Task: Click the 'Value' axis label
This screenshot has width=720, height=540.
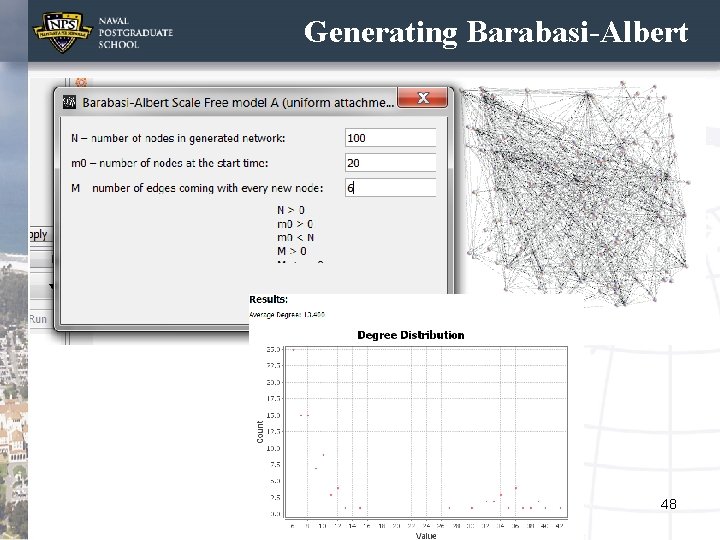Action: tap(426, 535)
